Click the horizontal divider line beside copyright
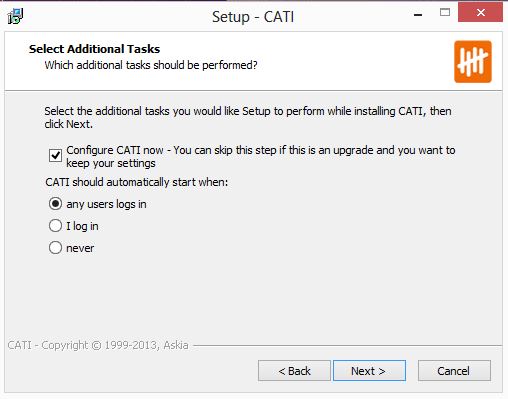Screen dimensions: 508x399 347,346
